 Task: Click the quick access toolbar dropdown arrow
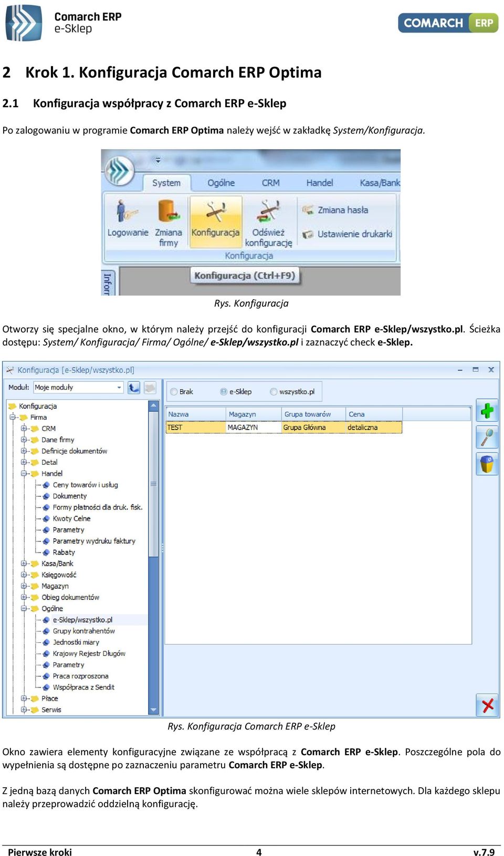[x=157, y=160]
